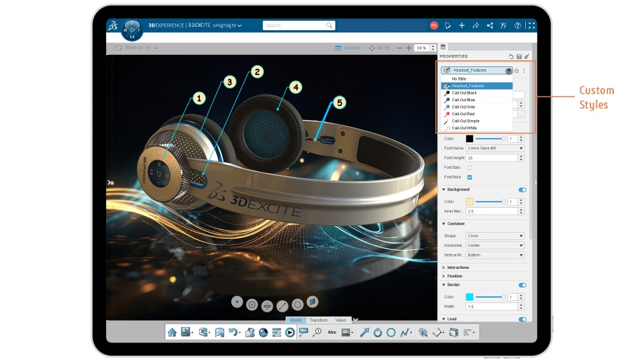644x362 pixels.
Task: Uncheck the Font Bold checkbox
Action: [x=470, y=177]
